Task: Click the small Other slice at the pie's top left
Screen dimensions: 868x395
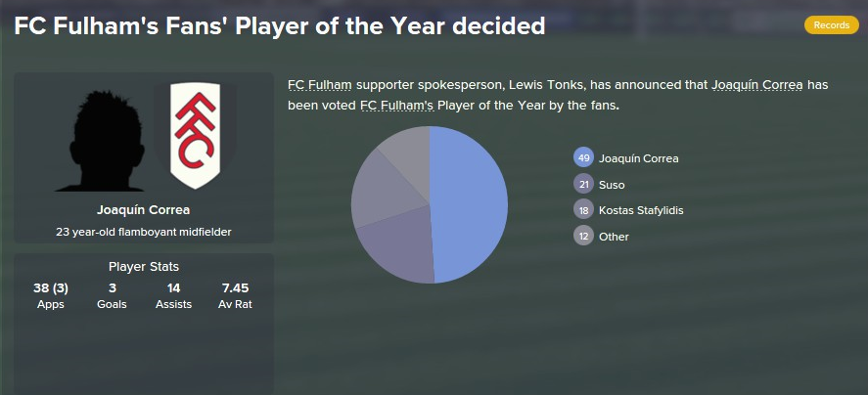Action: tap(410, 154)
